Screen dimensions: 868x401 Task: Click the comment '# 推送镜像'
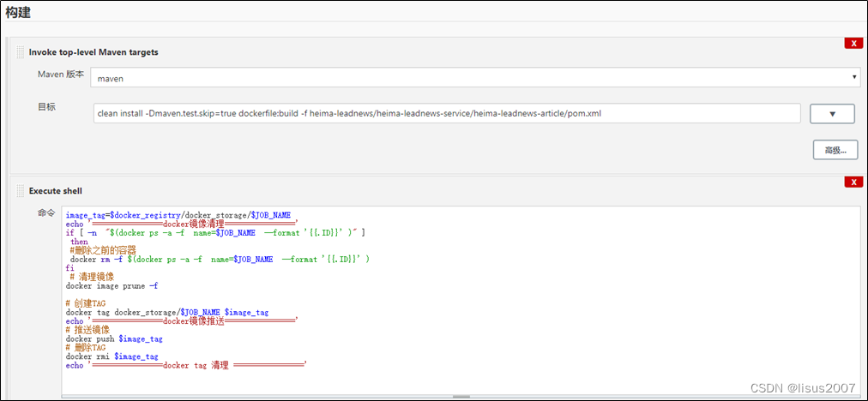tap(87, 330)
